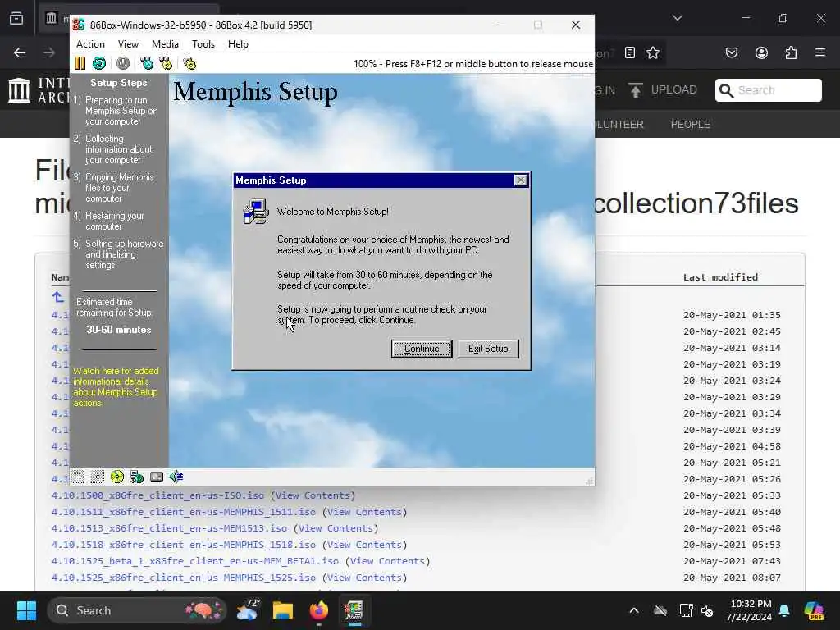The image size is (840, 630).
Task: Open 4.10.1525 MEMPHIS_1525.iso file link
Action: 184,577
